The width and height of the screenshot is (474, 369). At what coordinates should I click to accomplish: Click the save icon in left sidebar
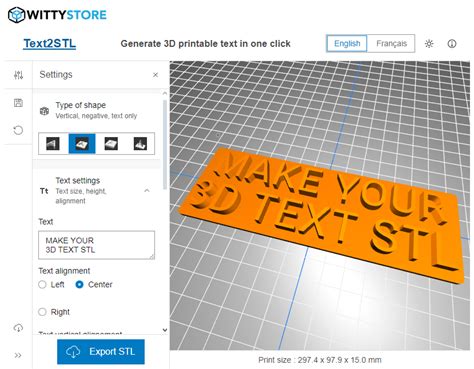(x=18, y=103)
